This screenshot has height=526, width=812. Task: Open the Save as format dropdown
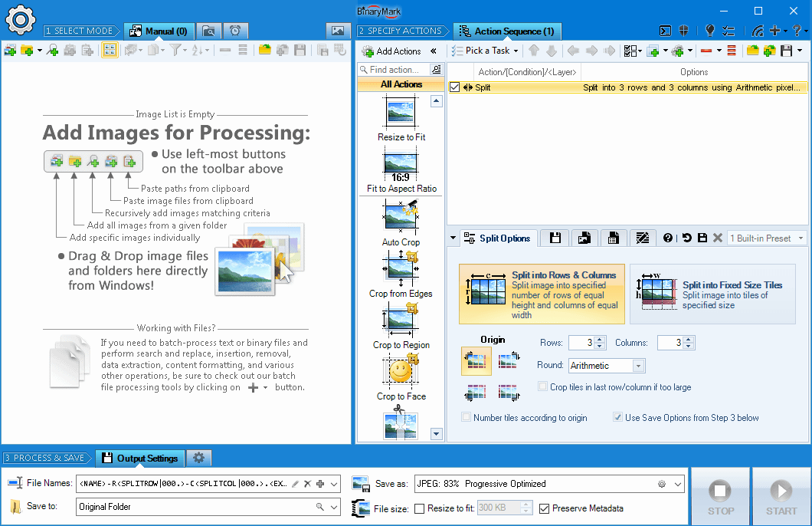tap(549, 484)
